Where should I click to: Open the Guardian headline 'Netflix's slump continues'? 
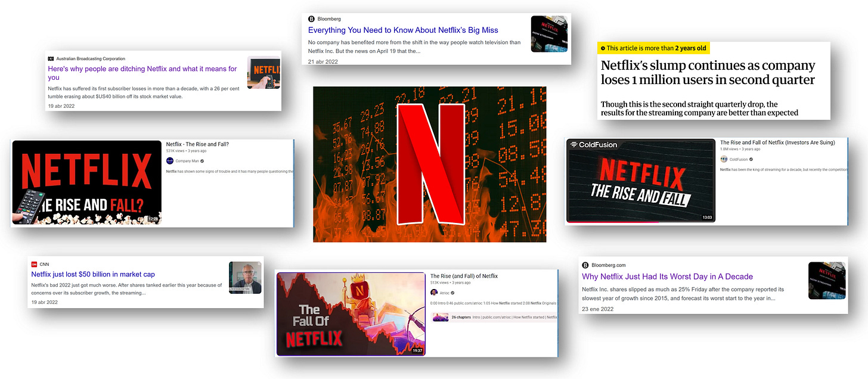point(708,73)
